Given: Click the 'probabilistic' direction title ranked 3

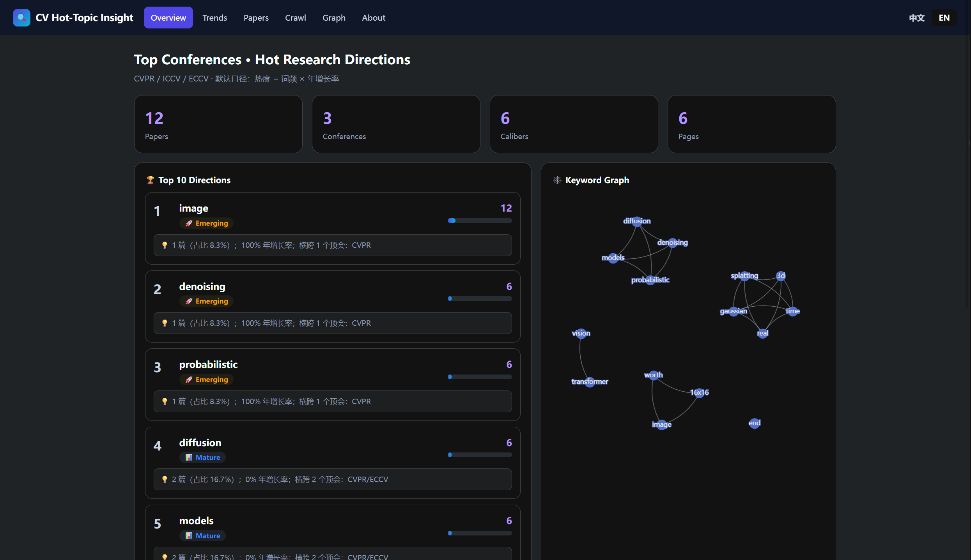Looking at the screenshot, I should pos(208,364).
